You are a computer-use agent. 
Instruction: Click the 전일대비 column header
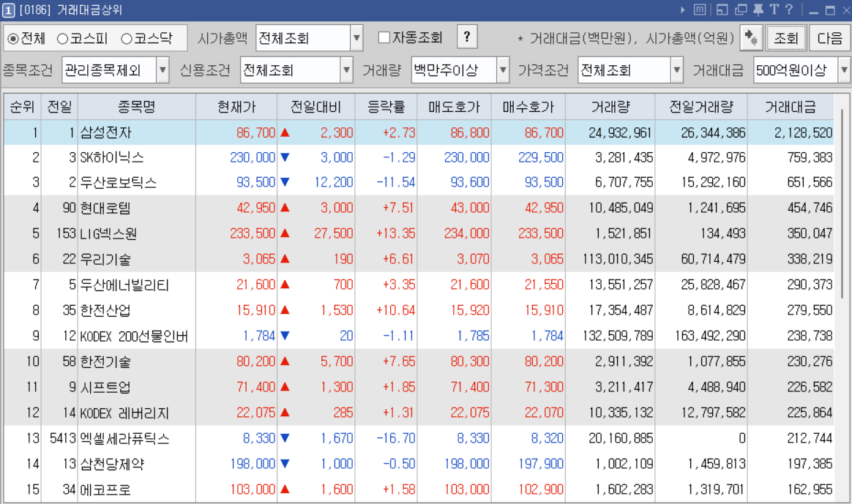click(x=316, y=107)
